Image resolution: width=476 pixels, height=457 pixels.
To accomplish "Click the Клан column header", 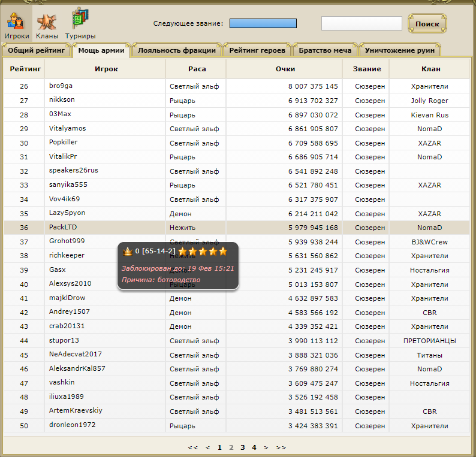I will pyautogui.click(x=431, y=69).
